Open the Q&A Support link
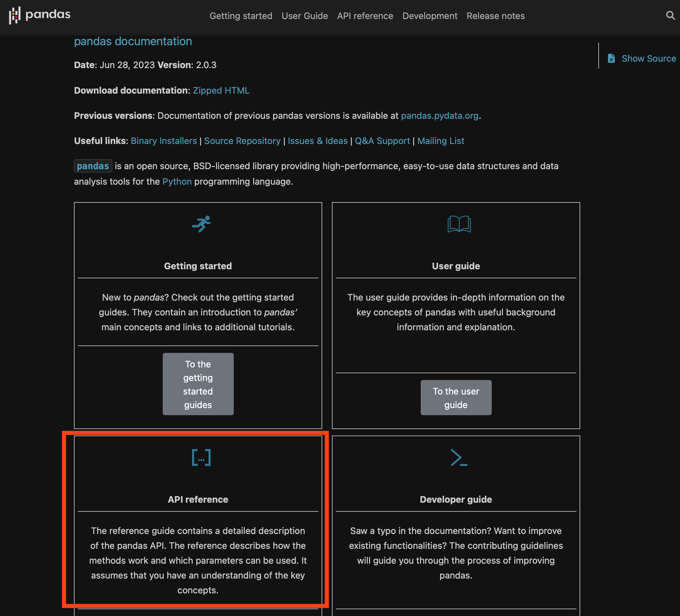The image size is (680, 616). 382,141
